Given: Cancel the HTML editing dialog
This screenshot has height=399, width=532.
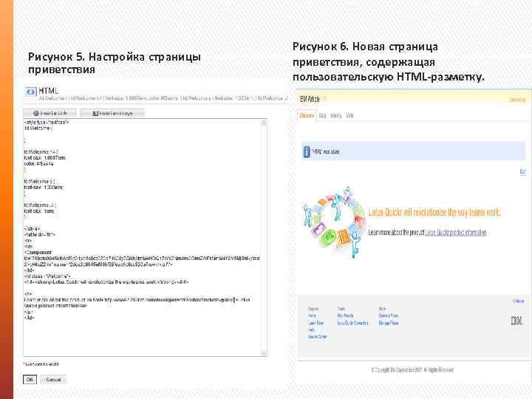Looking at the screenshot, I should pyautogui.click(x=53, y=379).
